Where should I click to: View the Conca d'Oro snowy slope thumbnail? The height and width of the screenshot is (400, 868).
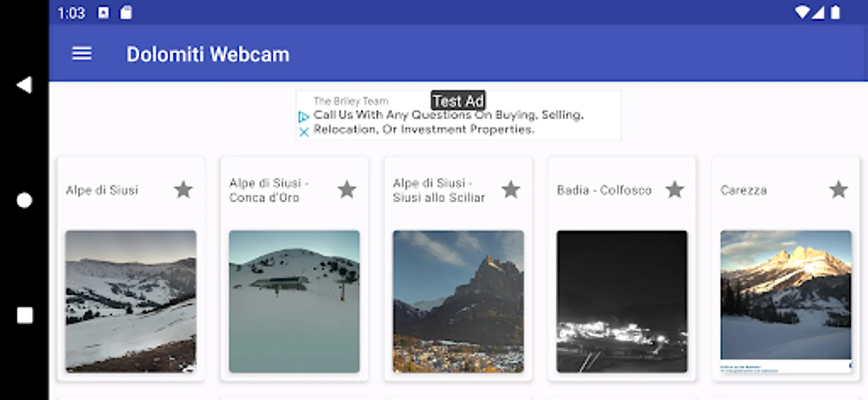(294, 301)
